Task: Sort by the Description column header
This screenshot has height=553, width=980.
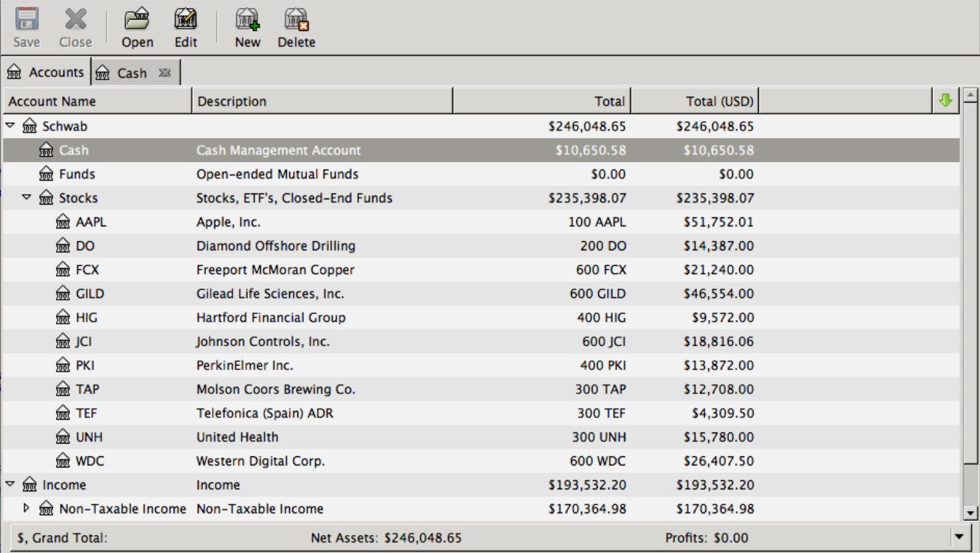Action: coord(322,101)
